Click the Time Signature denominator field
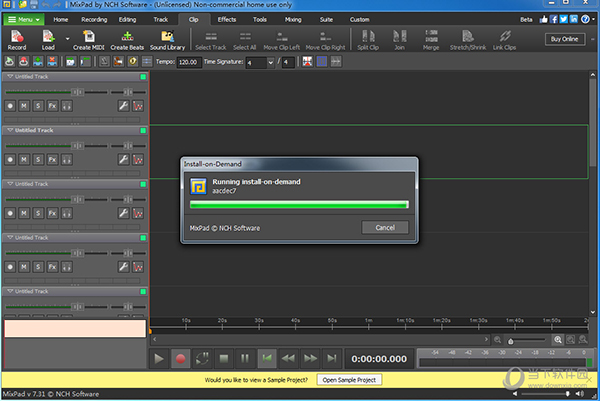 click(x=288, y=62)
